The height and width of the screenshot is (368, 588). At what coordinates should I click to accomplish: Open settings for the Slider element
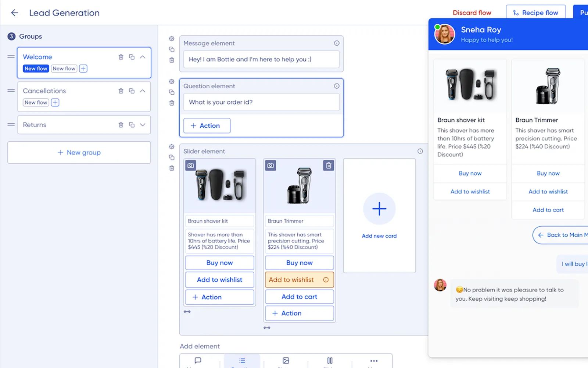172,147
